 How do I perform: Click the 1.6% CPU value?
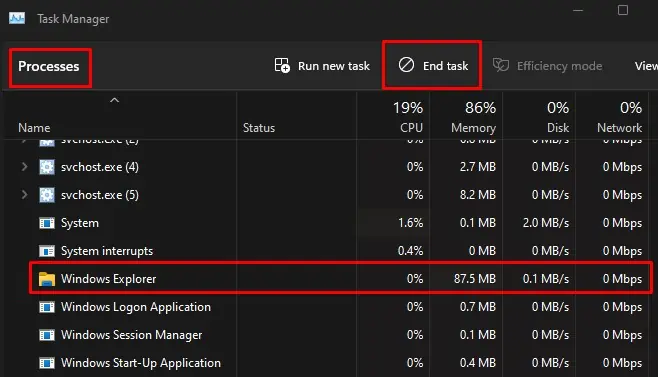pos(410,223)
